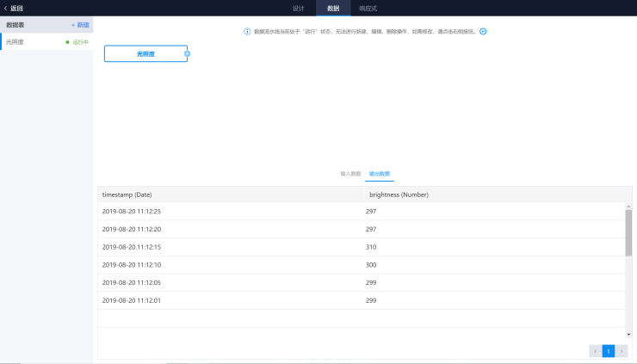
Task: Click the brightness (Number) column header
Action: point(399,194)
